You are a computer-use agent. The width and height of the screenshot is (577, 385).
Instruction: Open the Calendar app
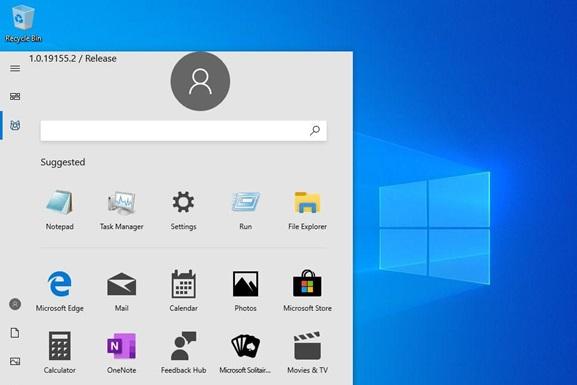[x=183, y=291]
